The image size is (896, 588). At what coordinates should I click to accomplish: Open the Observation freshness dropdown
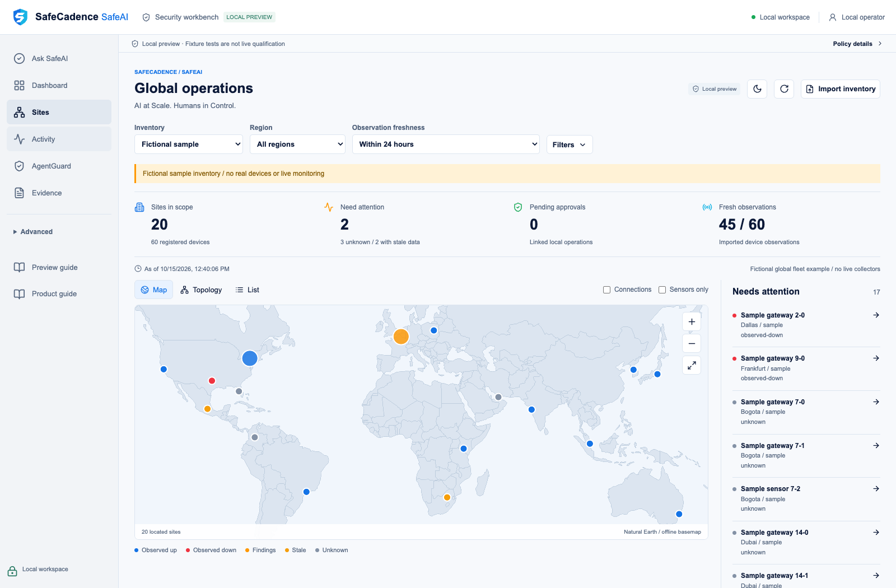(x=446, y=144)
